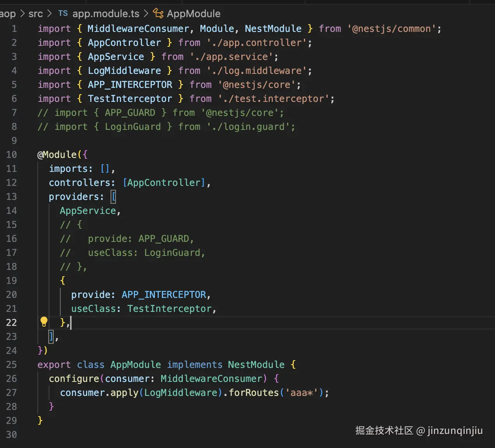Expand chevron between src and app.module.ts
Image resolution: width=495 pixels, height=448 pixels.
[49, 14]
